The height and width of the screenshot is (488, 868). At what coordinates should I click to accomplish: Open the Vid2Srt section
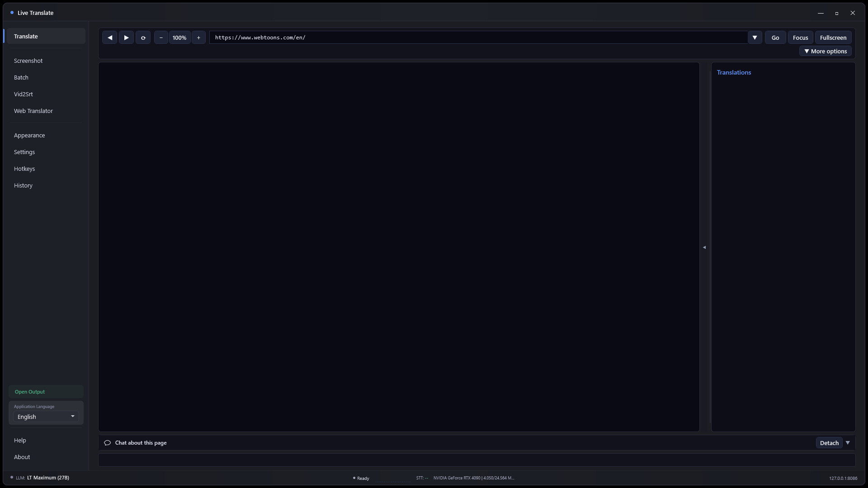click(x=46, y=94)
